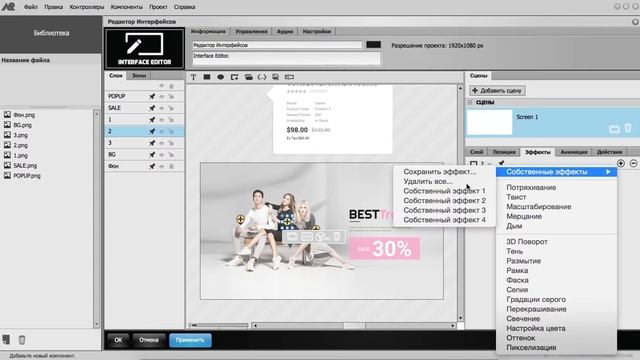This screenshot has height=360, width=640.
Task: Click the canvas scroll-down arrow
Action: click(460, 318)
